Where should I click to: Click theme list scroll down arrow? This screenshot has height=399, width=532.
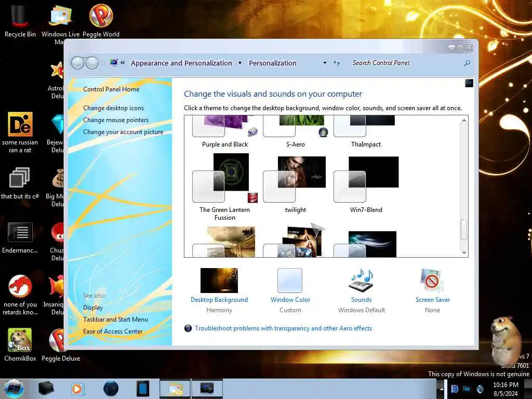click(x=464, y=253)
